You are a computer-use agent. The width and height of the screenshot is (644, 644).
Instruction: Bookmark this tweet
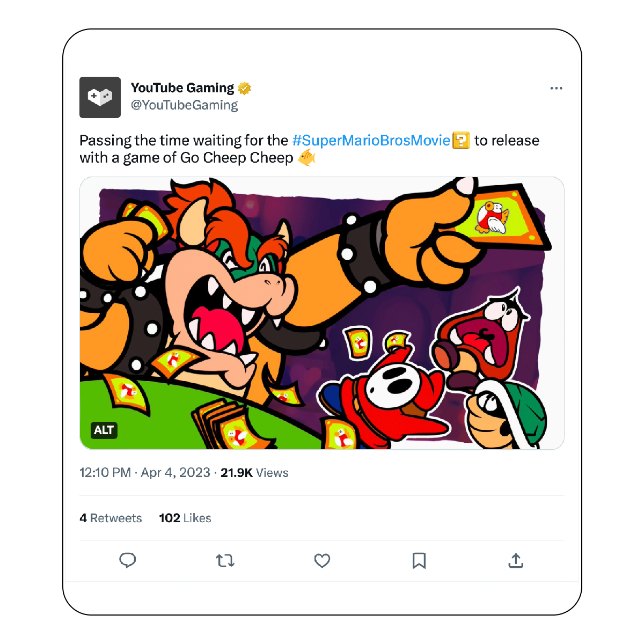point(419,561)
